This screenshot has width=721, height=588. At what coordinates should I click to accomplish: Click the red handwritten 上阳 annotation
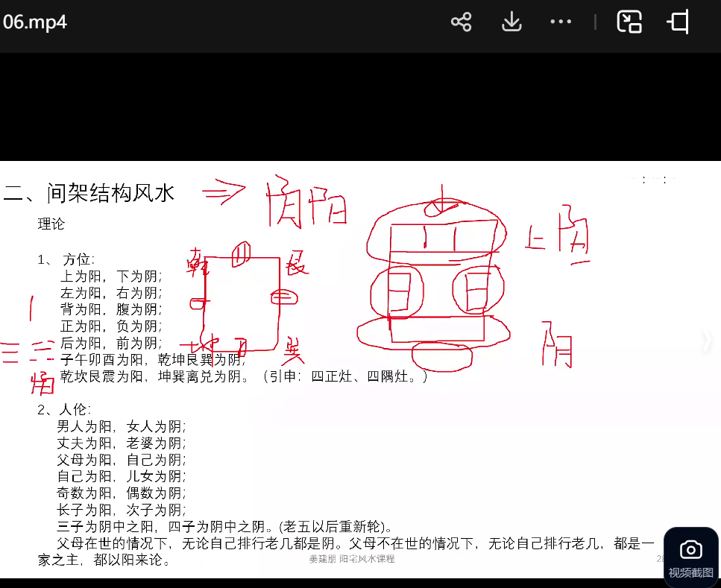click(x=558, y=240)
